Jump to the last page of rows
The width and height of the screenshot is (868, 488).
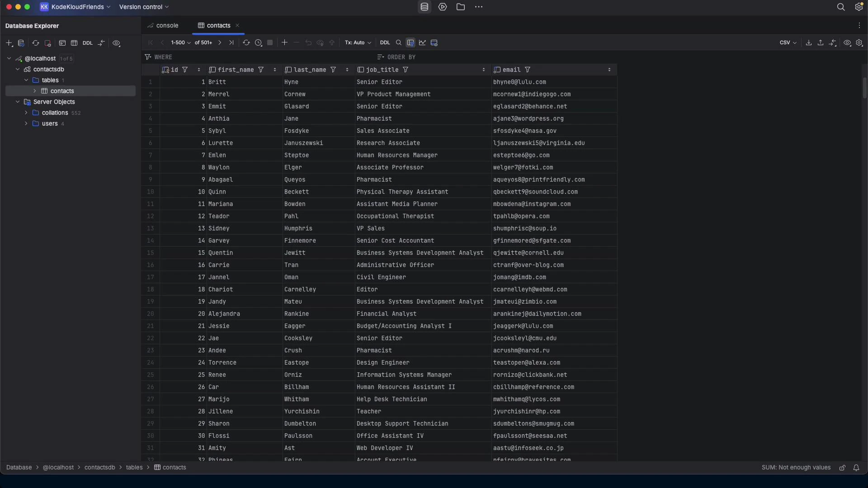[x=231, y=42]
